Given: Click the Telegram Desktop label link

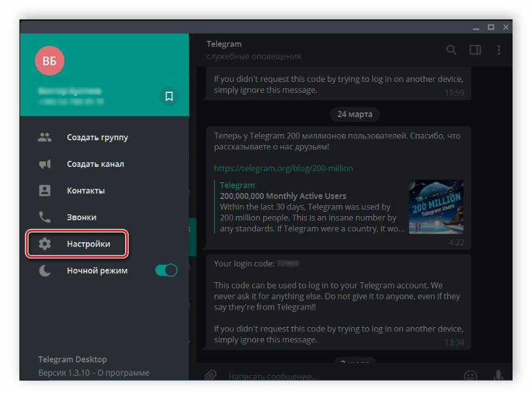Looking at the screenshot, I should point(72,359).
